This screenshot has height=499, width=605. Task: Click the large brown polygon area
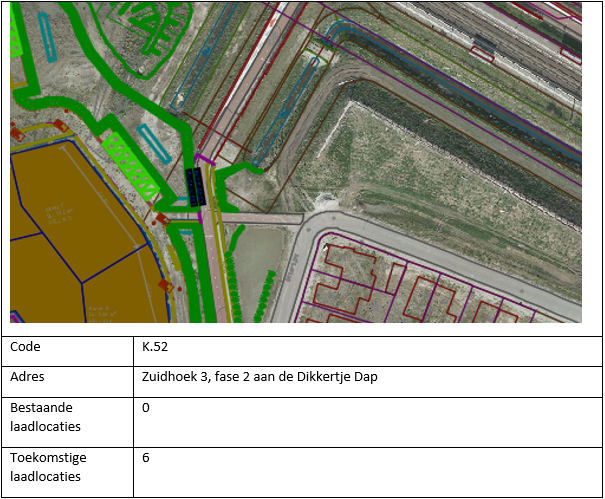pyautogui.click(x=70, y=240)
